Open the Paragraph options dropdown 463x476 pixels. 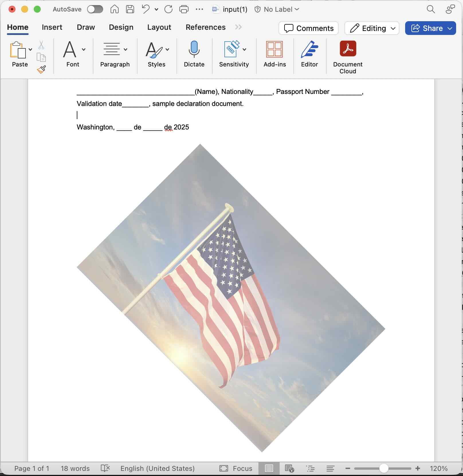[x=126, y=49]
